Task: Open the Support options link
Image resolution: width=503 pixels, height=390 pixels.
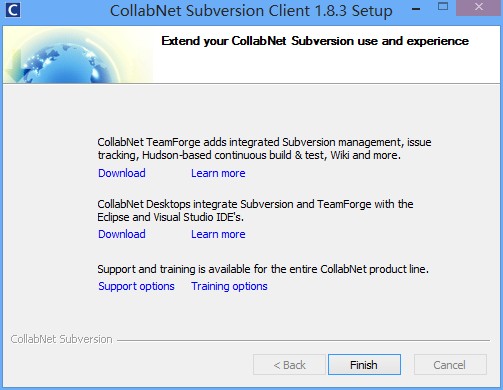Action: pos(136,286)
